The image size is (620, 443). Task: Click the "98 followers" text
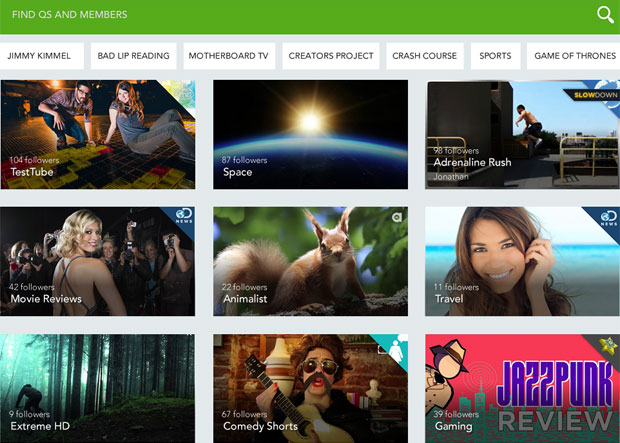pos(456,150)
